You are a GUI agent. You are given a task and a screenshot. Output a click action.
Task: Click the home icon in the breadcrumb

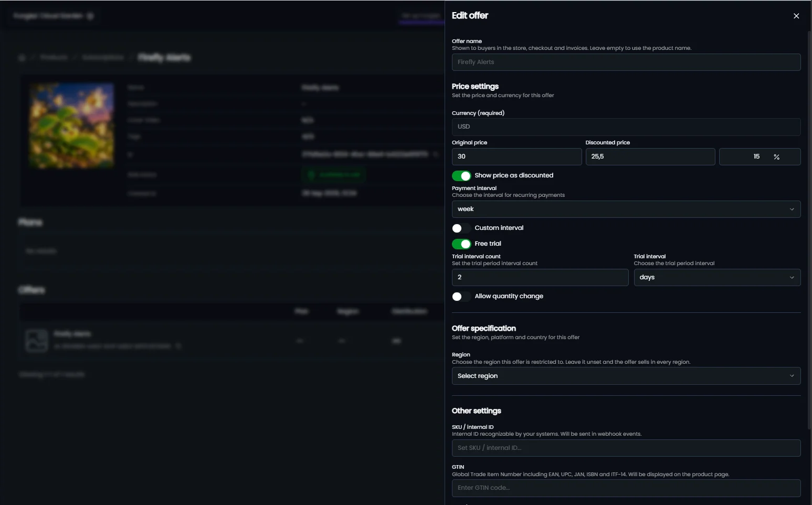click(22, 57)
